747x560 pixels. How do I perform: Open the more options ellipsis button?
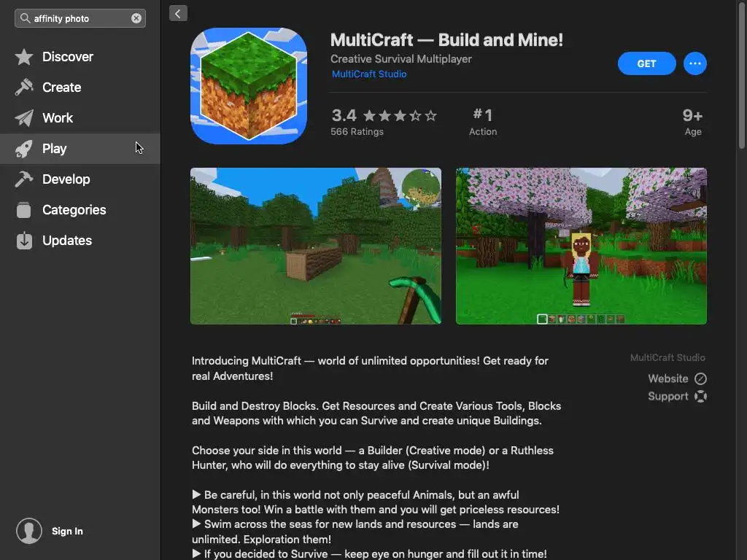695,63
